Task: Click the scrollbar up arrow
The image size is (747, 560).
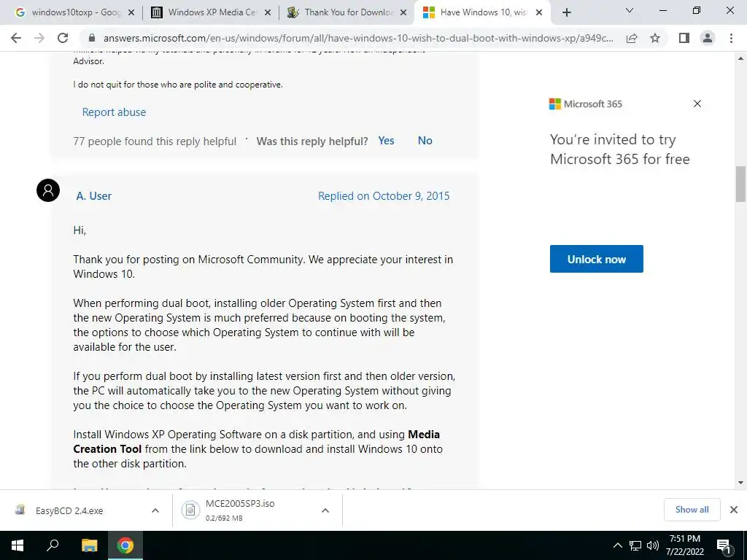Action: [x=740, y=58]
